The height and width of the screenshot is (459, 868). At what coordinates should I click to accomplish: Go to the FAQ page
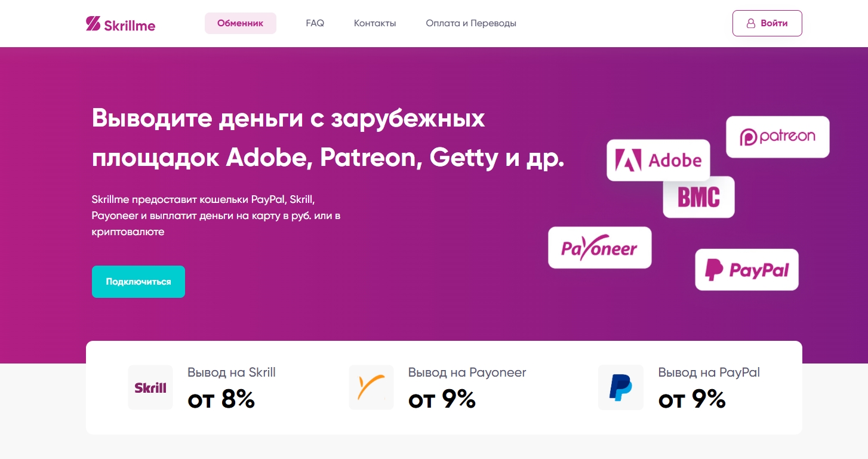pos(315,23)
